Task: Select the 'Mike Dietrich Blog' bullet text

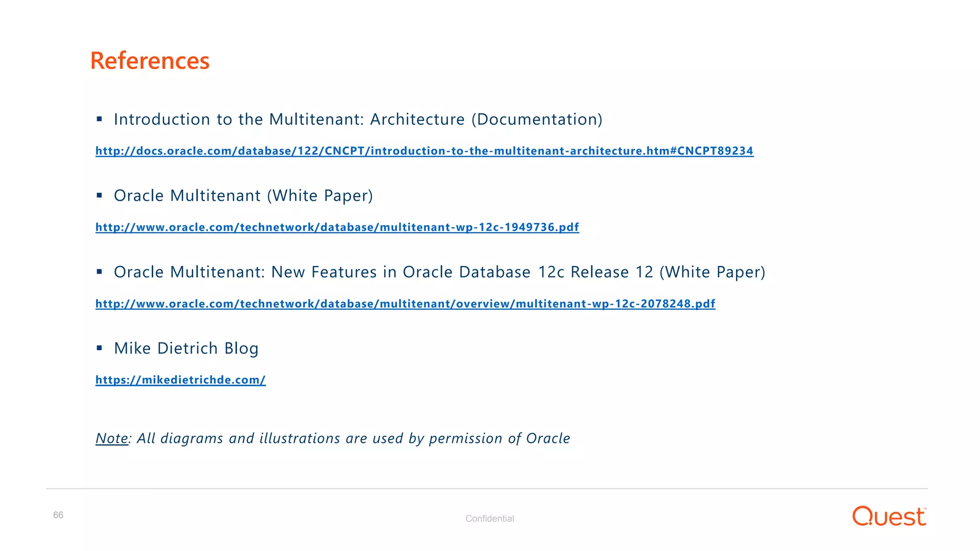Action: (x=186, y=348)
